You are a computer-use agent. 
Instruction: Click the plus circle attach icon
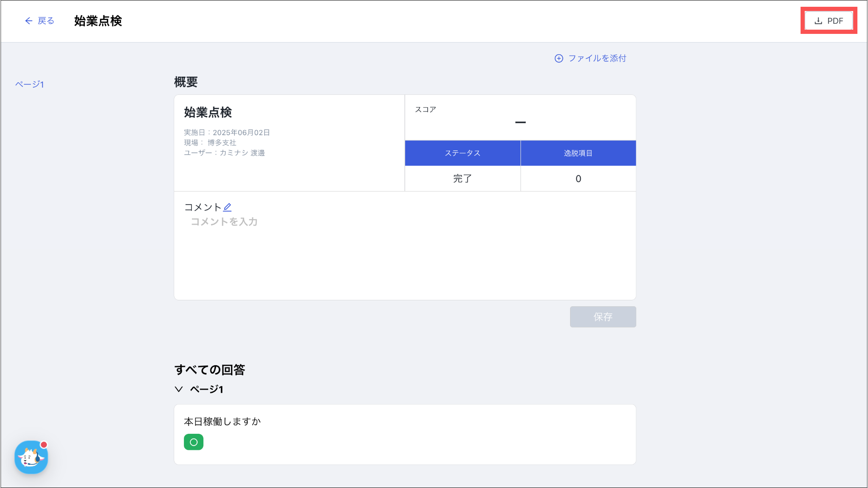click(559, 58)
